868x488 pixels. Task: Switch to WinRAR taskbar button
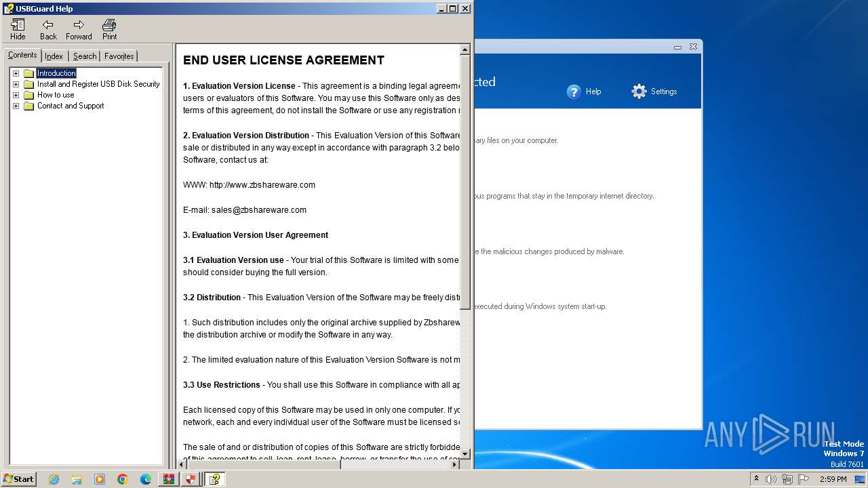pyautogui.click(x=168, y=479)
